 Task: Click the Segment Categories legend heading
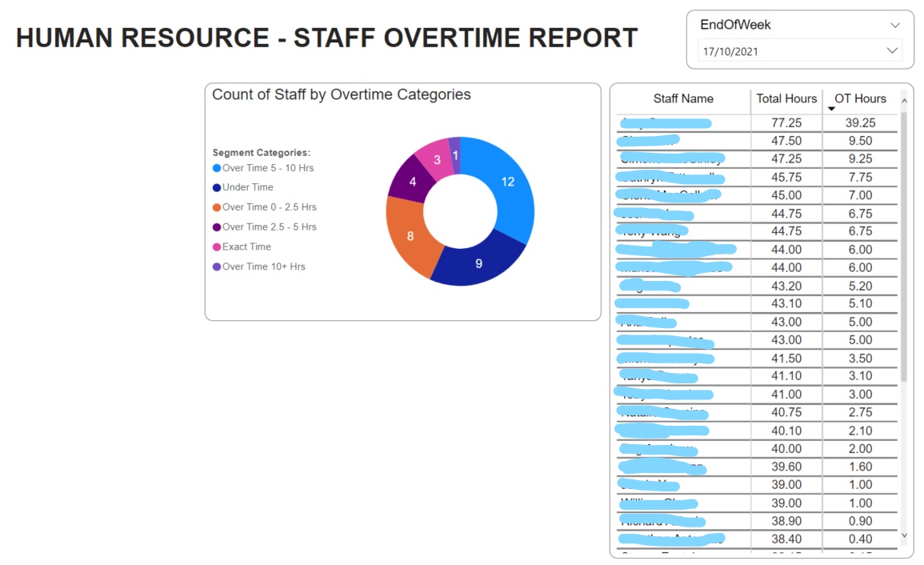click(x=261, y=153)
